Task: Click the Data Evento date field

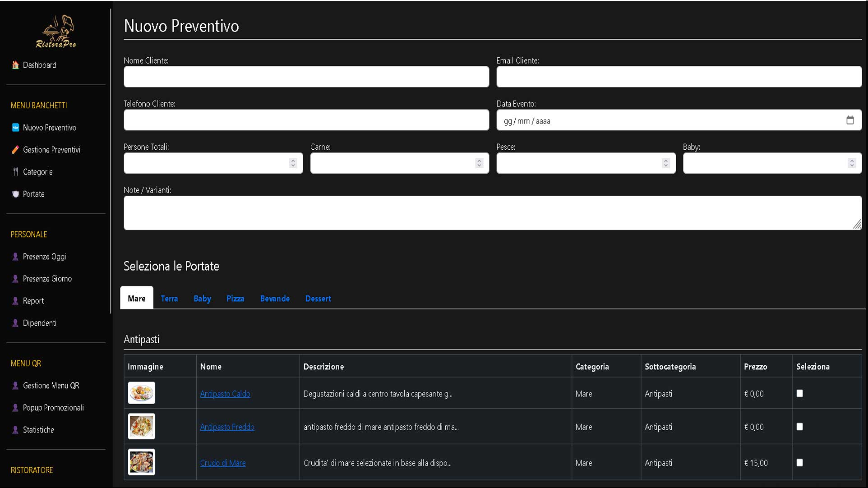Action: pyautogui.click(x=679, y=120)
